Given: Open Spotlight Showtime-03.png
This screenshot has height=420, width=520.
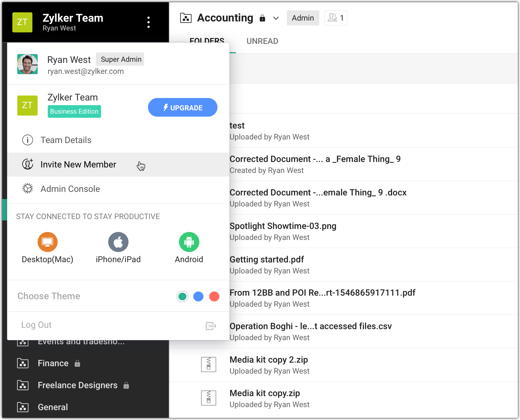Looking at the screenshot, I should pos(283,226).
